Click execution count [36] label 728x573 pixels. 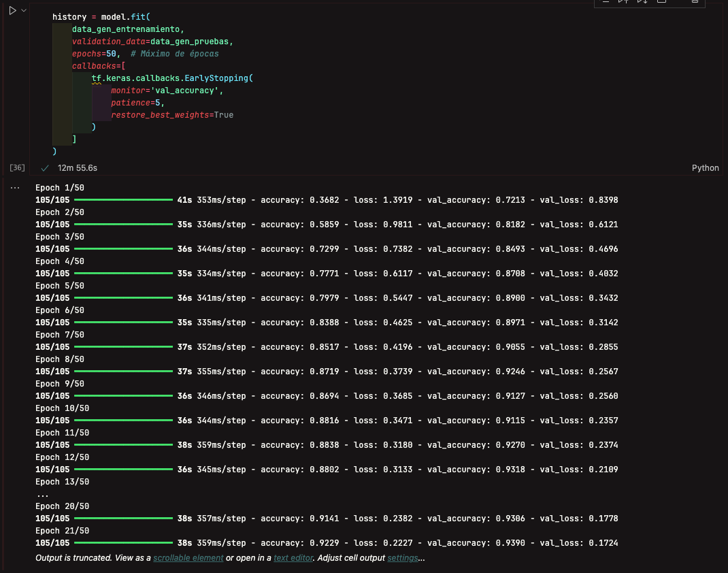tap(17, 167)
